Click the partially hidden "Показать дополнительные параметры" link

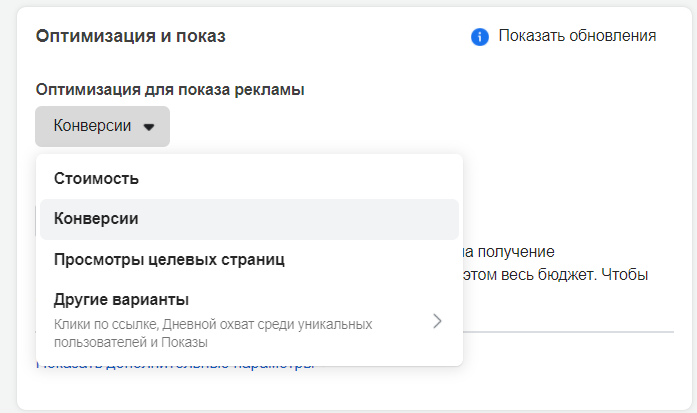[x=175, y=366]
